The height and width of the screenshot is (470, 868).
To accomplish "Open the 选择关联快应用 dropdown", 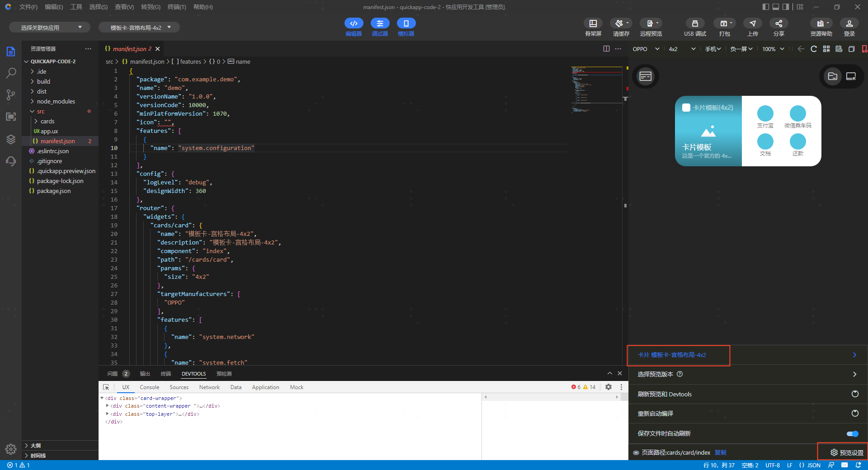I will point(50,28).
